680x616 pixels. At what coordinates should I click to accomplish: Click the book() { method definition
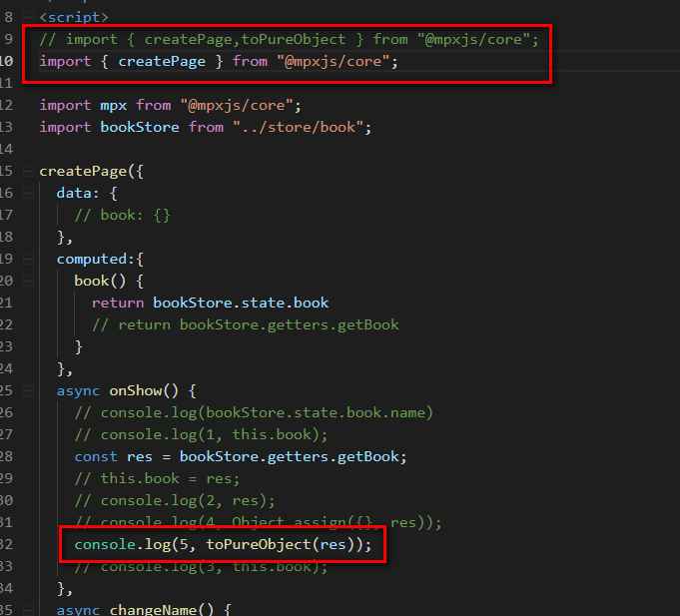coord(109,281)
